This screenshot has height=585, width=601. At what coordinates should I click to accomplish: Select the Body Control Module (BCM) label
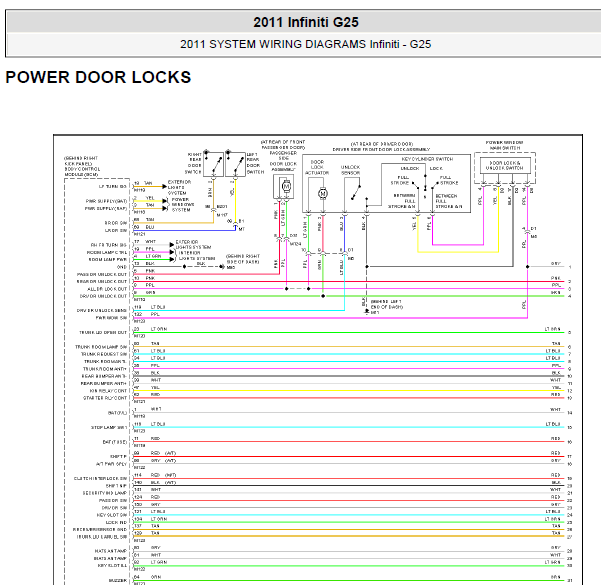[x=82, y=166]
